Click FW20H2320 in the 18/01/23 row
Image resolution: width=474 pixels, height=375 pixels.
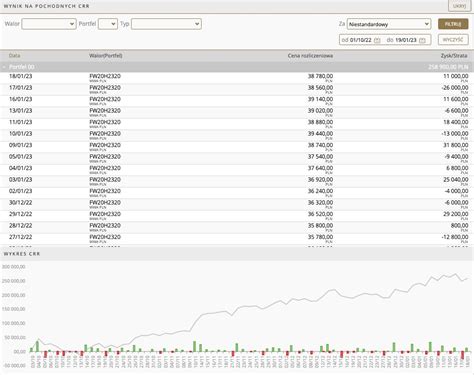pyautogui.click(x=105, y=76)
